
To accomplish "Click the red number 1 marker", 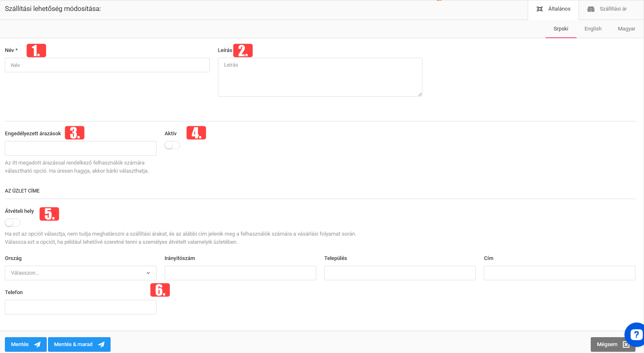I will tap(36, 50).
